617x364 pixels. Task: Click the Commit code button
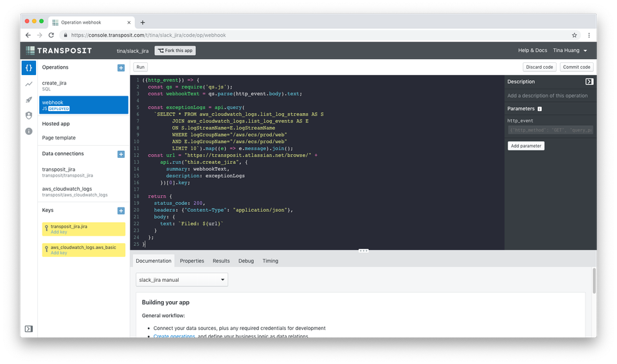[576, 67]
